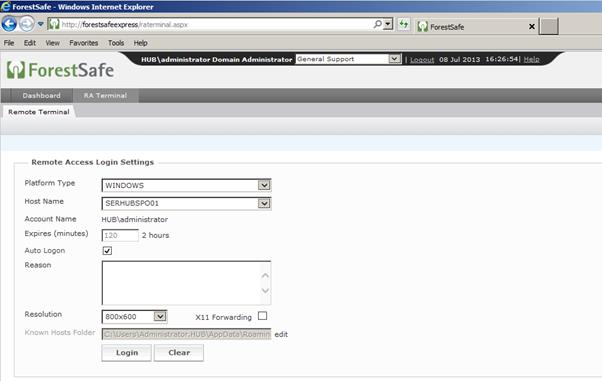Click the browser Back arrow button
602x381 pixels.
[9, 24]
